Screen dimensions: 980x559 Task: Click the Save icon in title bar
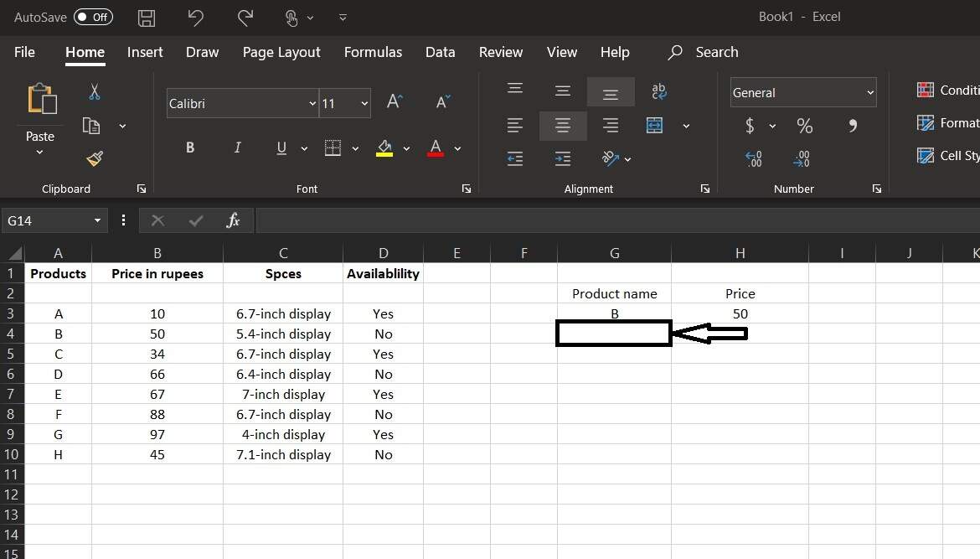tap(147, 18)
